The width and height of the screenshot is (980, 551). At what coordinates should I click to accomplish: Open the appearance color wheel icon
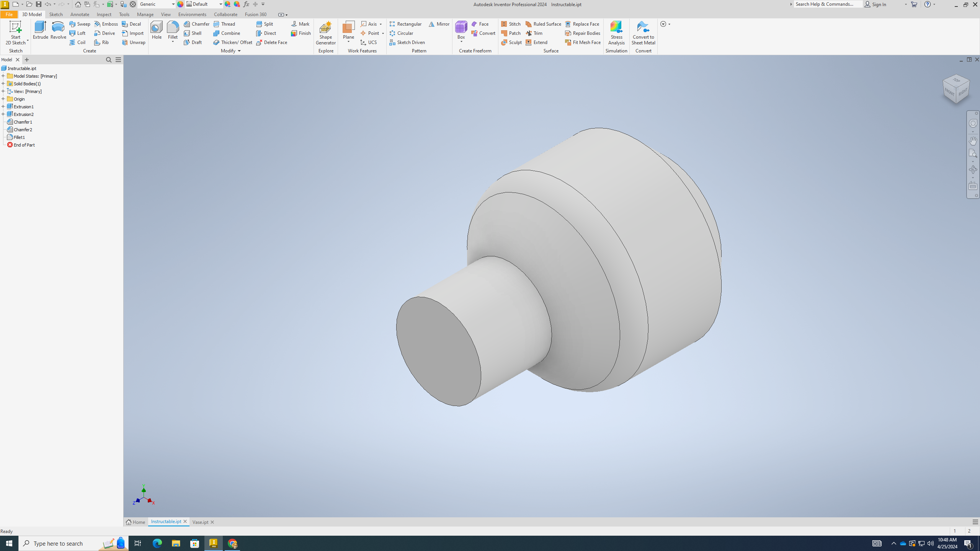tap(180, 4)
